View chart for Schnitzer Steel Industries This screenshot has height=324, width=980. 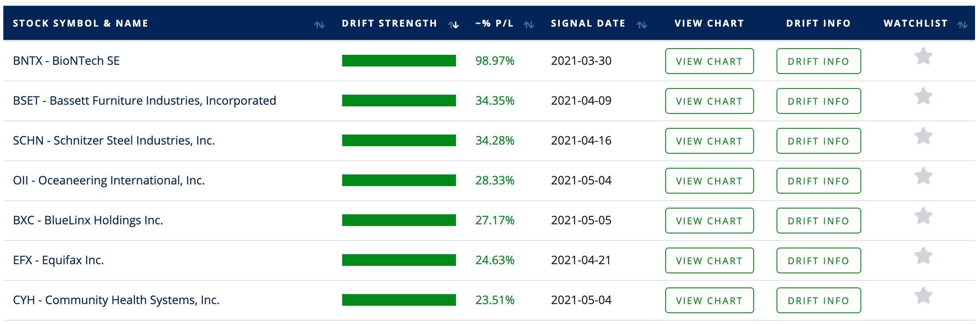[x=709, y=141]
